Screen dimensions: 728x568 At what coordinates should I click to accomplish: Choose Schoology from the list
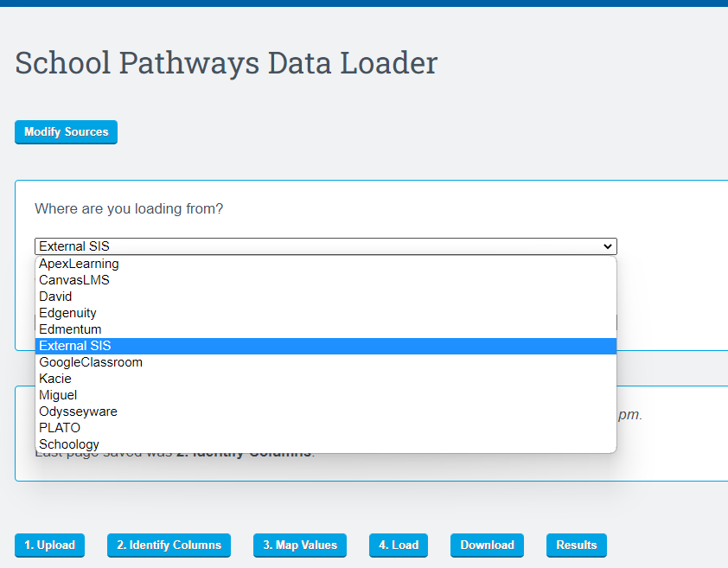tap(69, 444)
